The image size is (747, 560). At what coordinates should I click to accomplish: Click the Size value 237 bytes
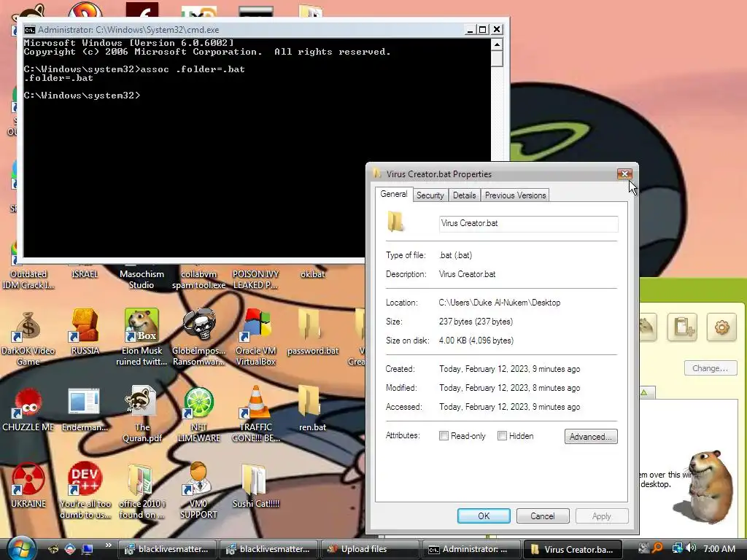click(476, 322)
